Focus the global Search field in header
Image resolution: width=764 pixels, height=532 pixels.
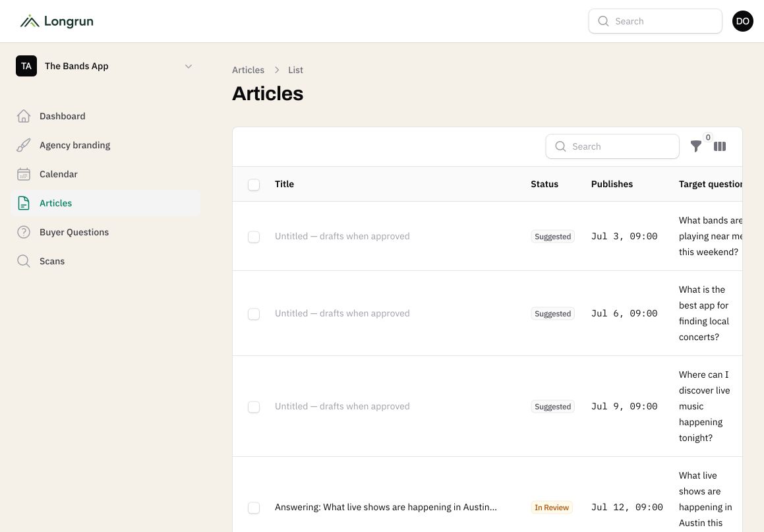click(655, 21)
